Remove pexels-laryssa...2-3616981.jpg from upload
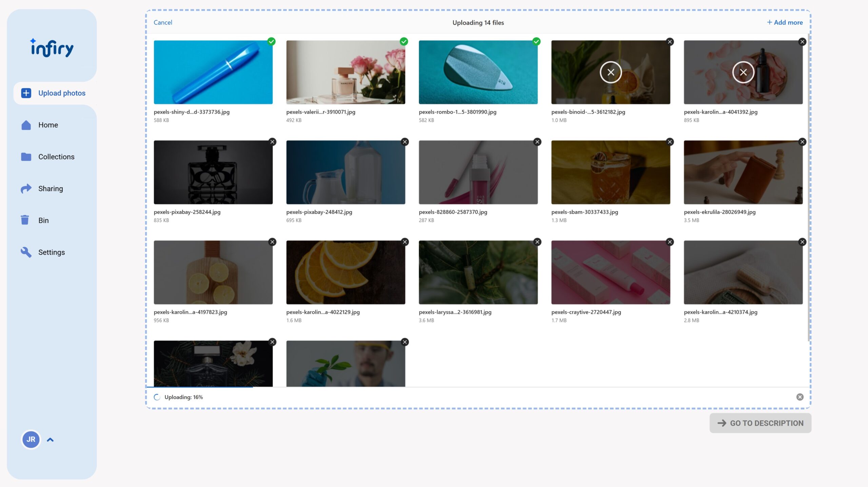Viewport: 868px width, 487px height. (537, 242)
